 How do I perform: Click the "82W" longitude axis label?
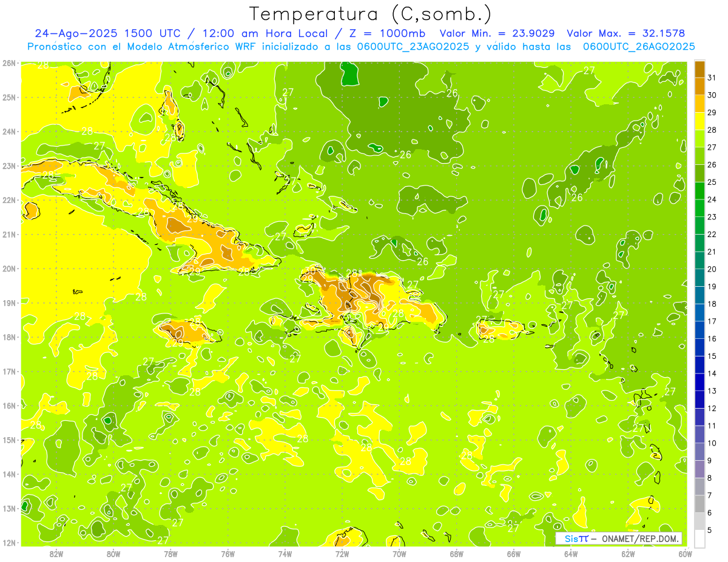coord(56,554)
